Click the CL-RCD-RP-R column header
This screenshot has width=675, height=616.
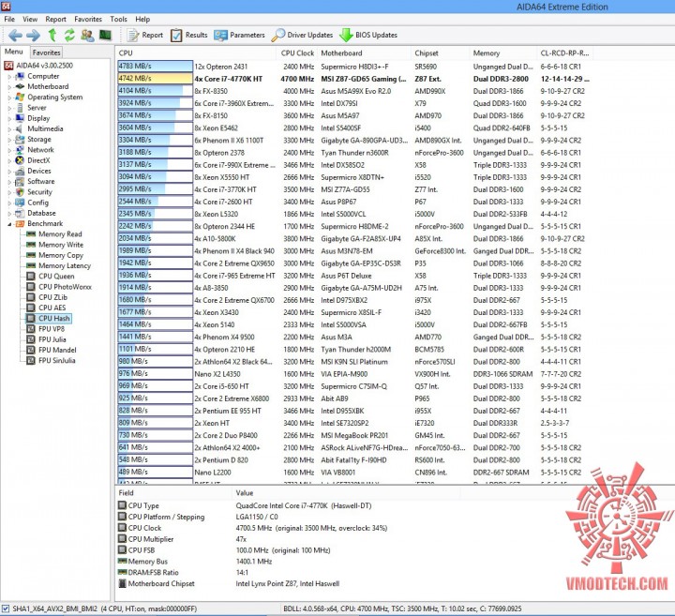[564, 53]
